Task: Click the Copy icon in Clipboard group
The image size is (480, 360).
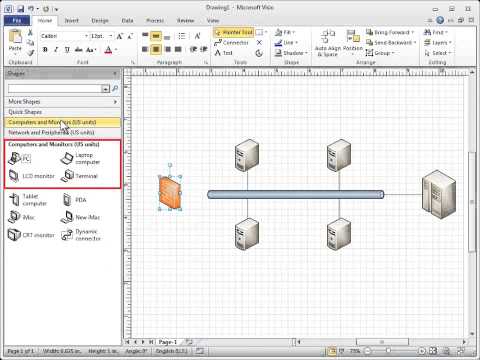Action: (30, 43)
